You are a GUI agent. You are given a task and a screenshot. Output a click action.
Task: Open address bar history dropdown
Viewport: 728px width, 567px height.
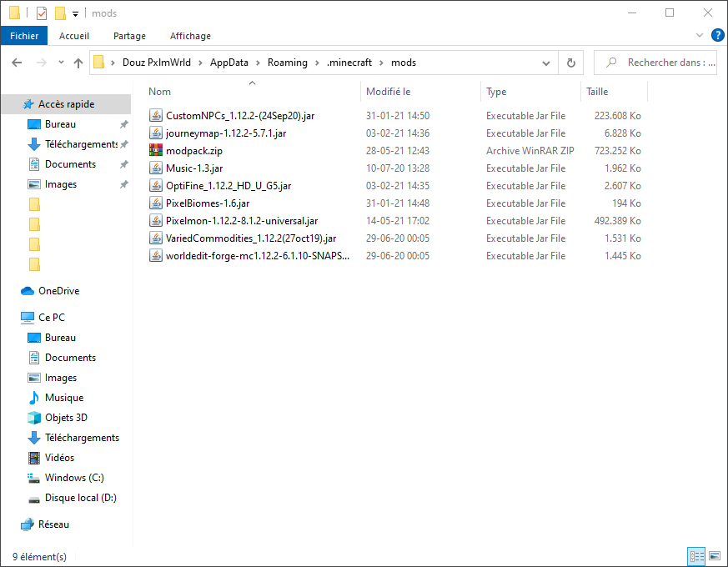(x=546, y=63)
